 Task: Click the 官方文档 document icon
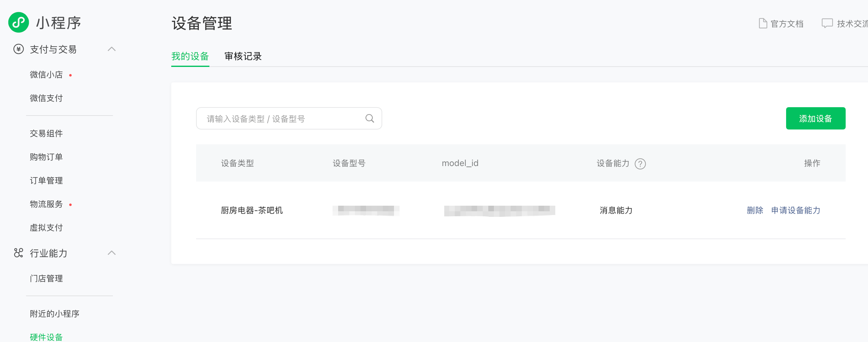click(763, 24)
